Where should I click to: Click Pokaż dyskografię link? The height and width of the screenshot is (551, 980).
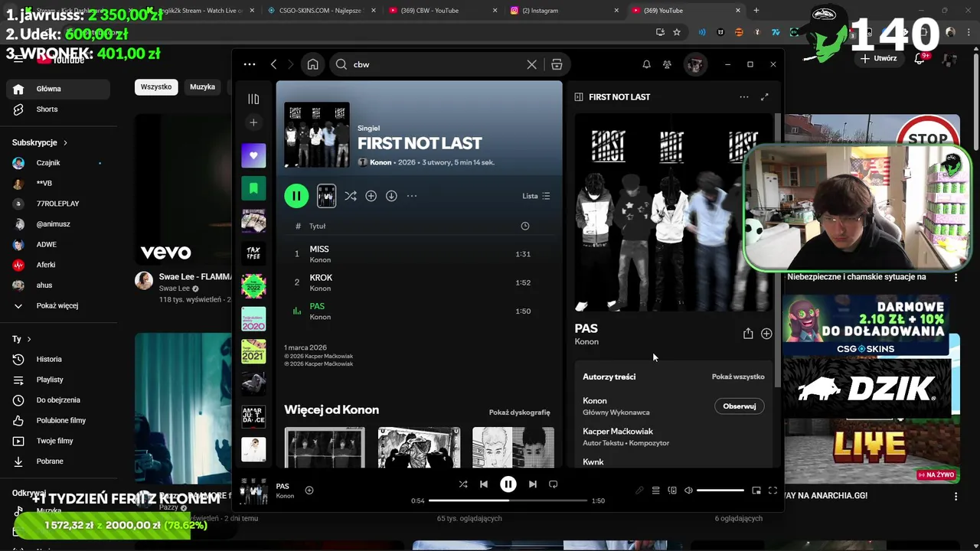[x=520, y=412]
